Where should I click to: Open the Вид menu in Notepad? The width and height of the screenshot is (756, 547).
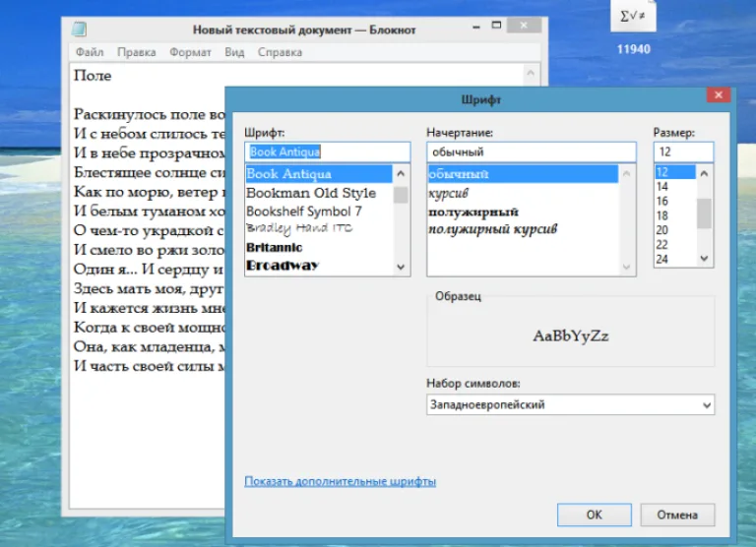pos(234,52)
